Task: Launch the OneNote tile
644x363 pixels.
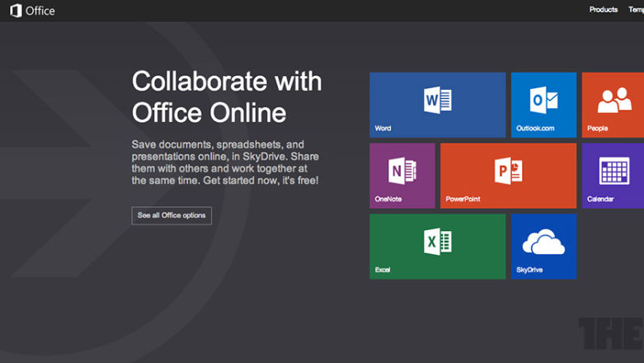Action: pyautogui.click(x=402, y=176)
